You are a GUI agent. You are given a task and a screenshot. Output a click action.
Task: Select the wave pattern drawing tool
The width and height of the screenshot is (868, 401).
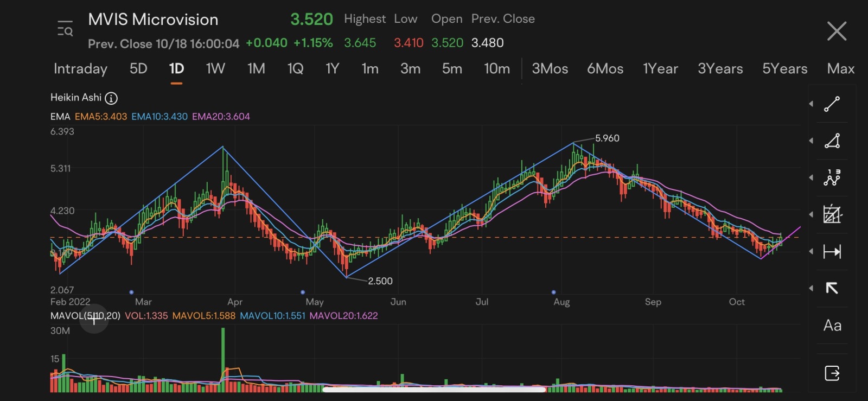832,177
